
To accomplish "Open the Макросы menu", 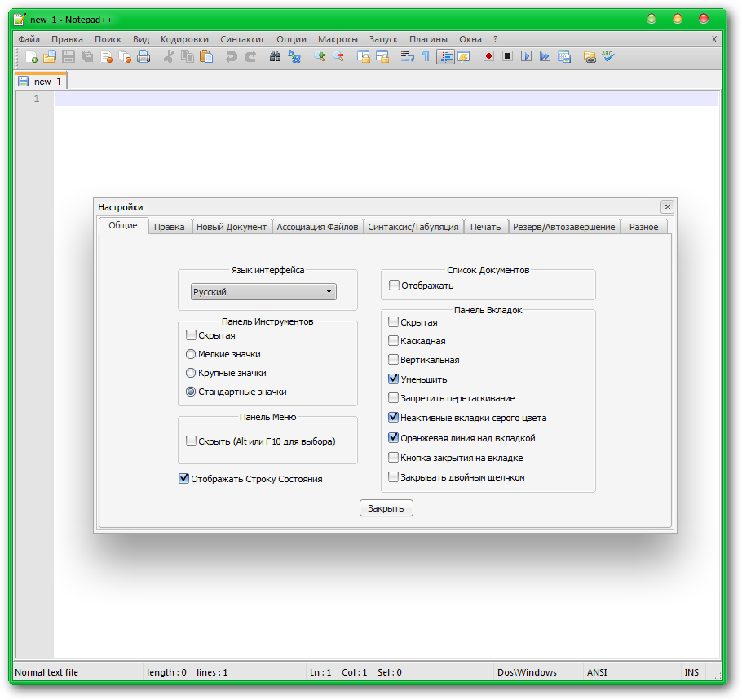I will click(338, 39).
